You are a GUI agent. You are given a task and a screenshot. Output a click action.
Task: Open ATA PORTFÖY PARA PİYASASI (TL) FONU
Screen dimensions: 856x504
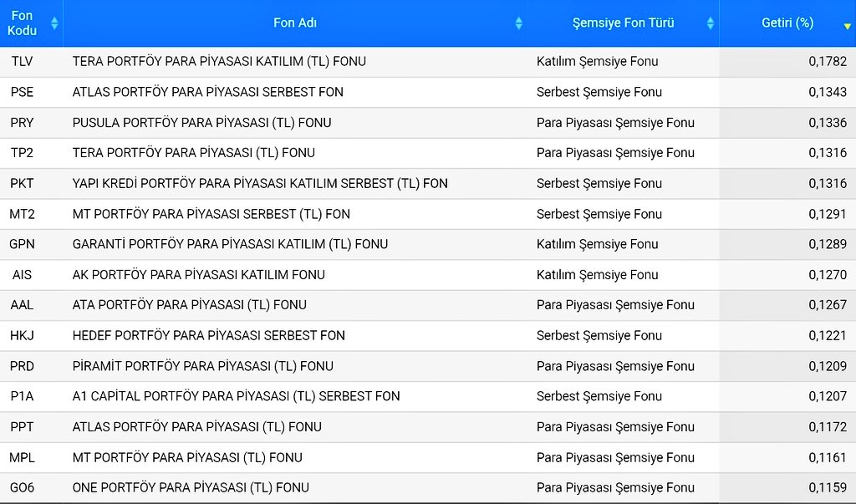tap(189, 305)
